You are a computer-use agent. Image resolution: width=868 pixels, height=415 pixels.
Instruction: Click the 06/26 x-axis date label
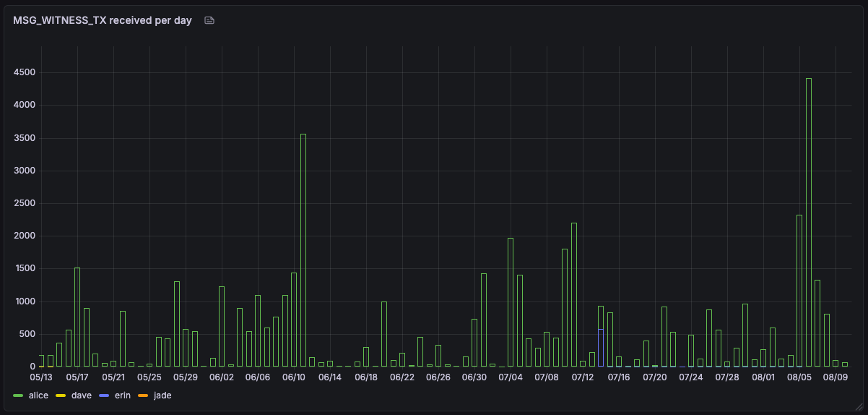[x=438, y=377]
